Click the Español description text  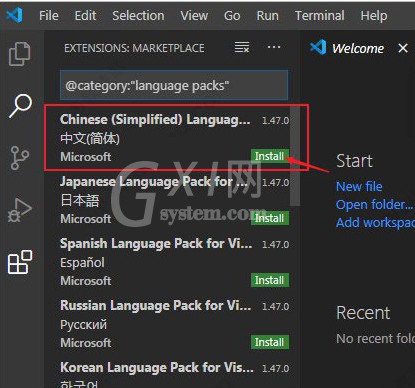(x=82, y=263)
